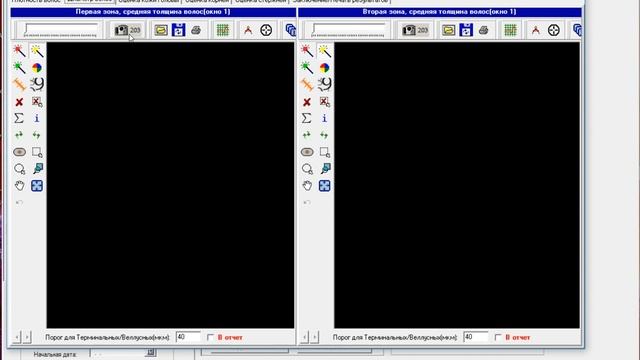640x360 pixels.
Task: Print the second zone image
Action: (x=483, y=30)
